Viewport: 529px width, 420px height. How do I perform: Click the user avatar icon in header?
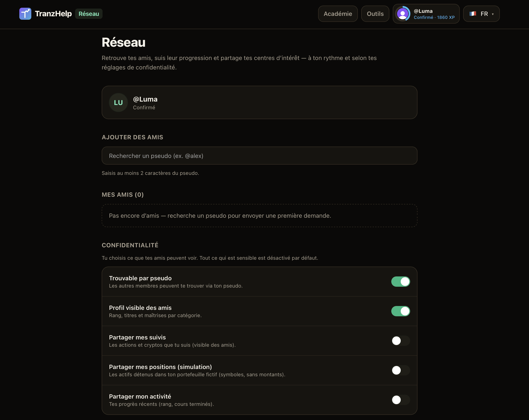[403, 14]
